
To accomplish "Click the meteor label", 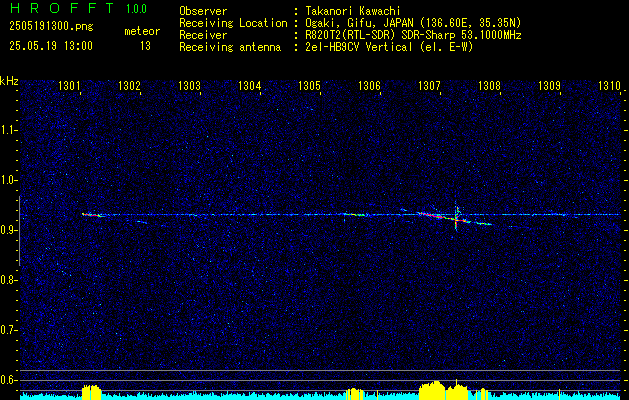I will coord(142,31).
